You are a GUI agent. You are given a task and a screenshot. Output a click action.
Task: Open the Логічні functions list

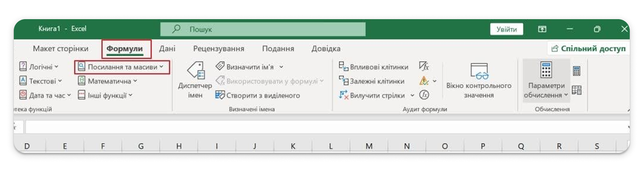[39, 67]
